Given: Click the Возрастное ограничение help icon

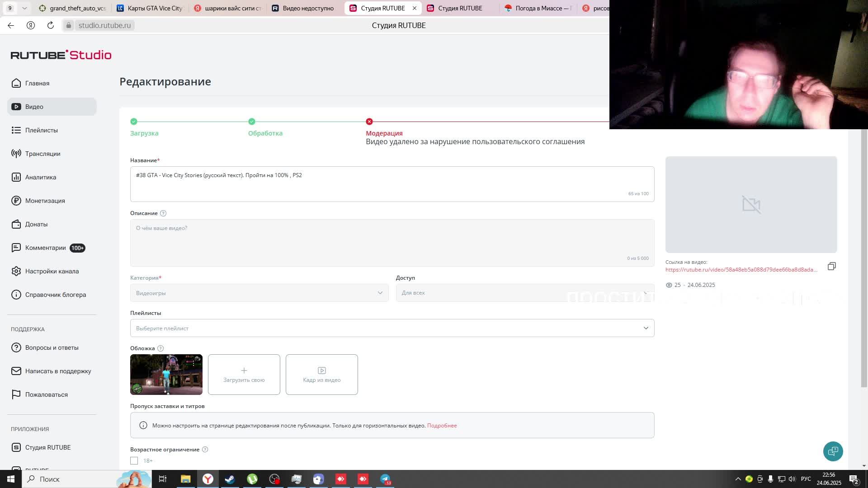Looking at the screenshot, I should (205, 450).
